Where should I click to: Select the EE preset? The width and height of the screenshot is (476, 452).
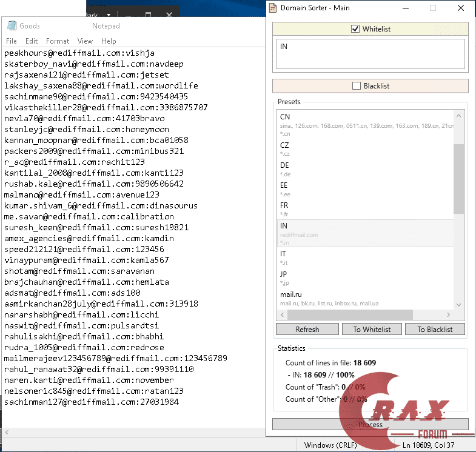pyautogui.click(x=365, y=189)
